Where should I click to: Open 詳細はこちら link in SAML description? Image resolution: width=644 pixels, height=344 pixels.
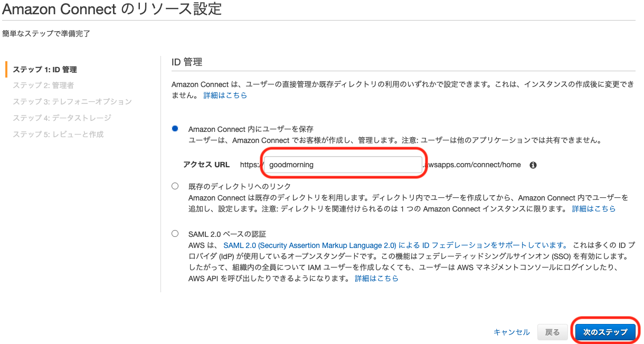pyautogui.click(x=376, y=278)
